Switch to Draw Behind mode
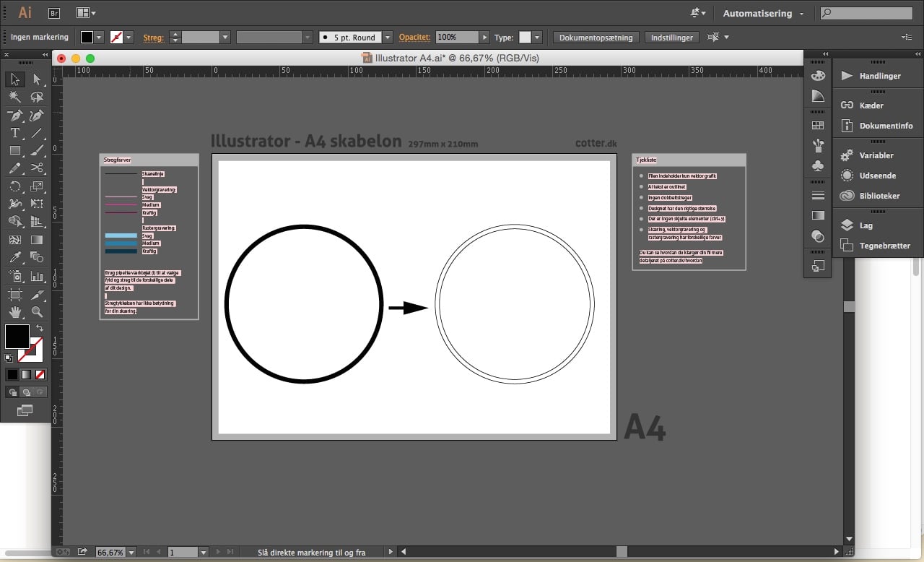This screenshot has height=562, width=924. click(26, 392)
